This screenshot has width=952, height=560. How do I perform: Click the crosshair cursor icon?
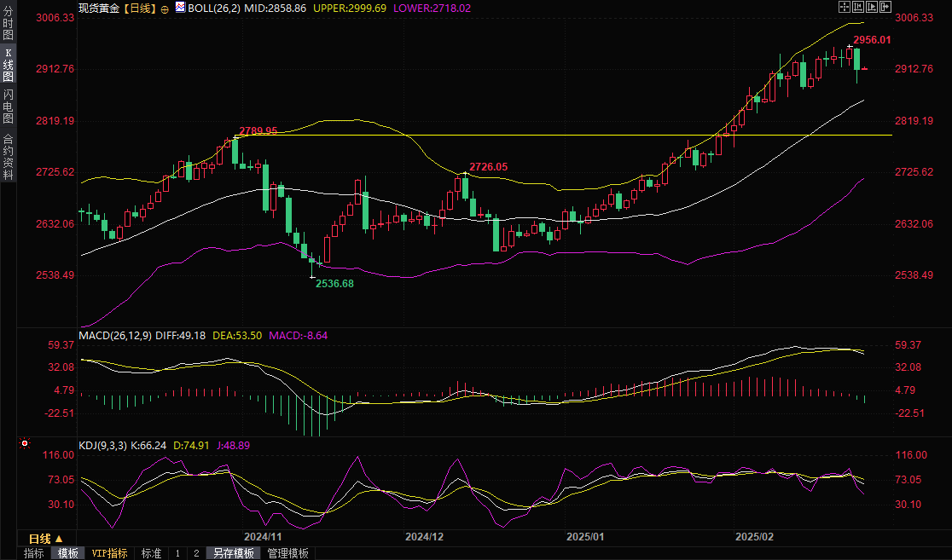(x=845, y=7)
